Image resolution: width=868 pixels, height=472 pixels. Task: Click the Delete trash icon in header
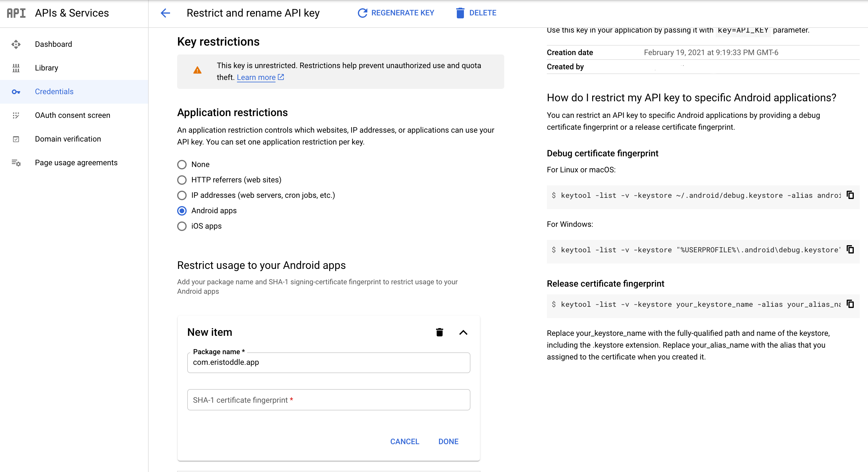click(x=460, y=13)
